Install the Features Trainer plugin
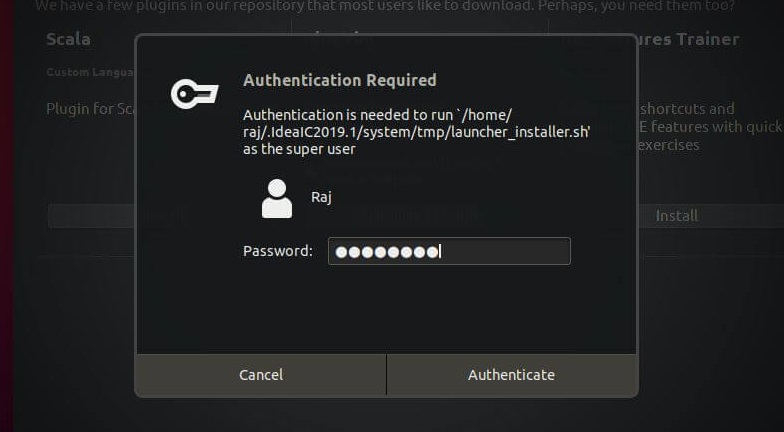The width and height of the screenshot is (784, 432). (676, 216)
